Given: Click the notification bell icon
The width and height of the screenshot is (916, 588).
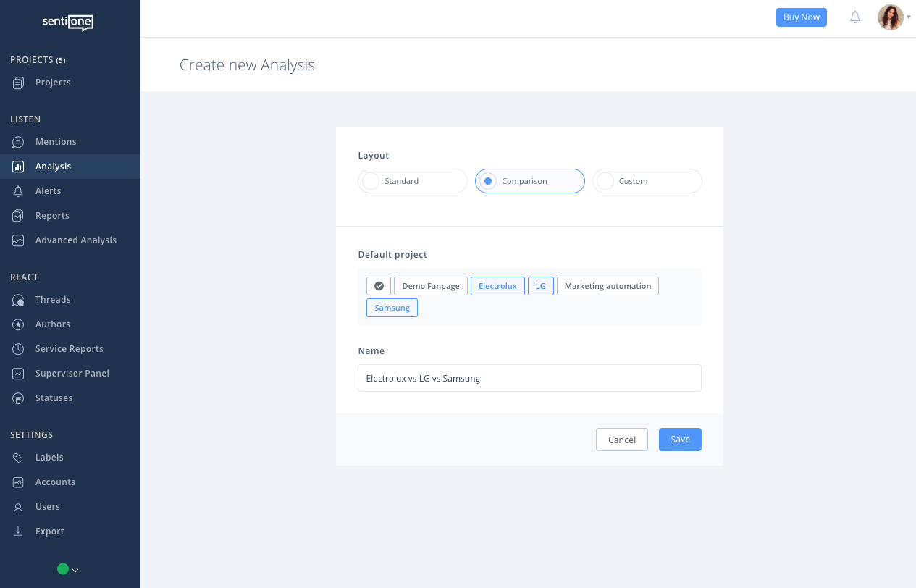Looking at the screenshot, I should point(855,17).
